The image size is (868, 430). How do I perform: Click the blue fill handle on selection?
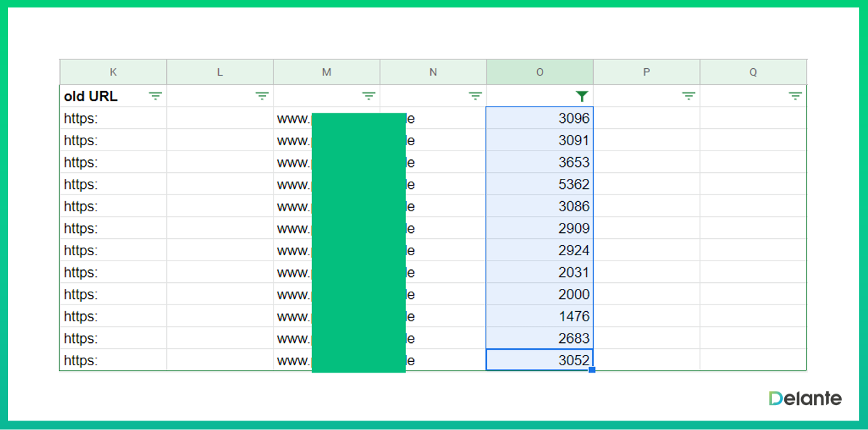[592, 370]
